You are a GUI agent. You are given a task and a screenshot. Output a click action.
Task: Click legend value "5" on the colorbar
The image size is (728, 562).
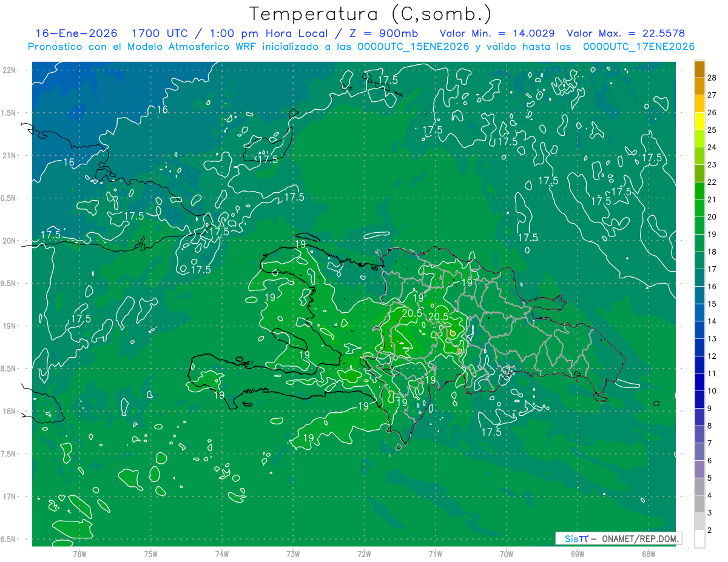pyautogui.click(x=710, y=478)
